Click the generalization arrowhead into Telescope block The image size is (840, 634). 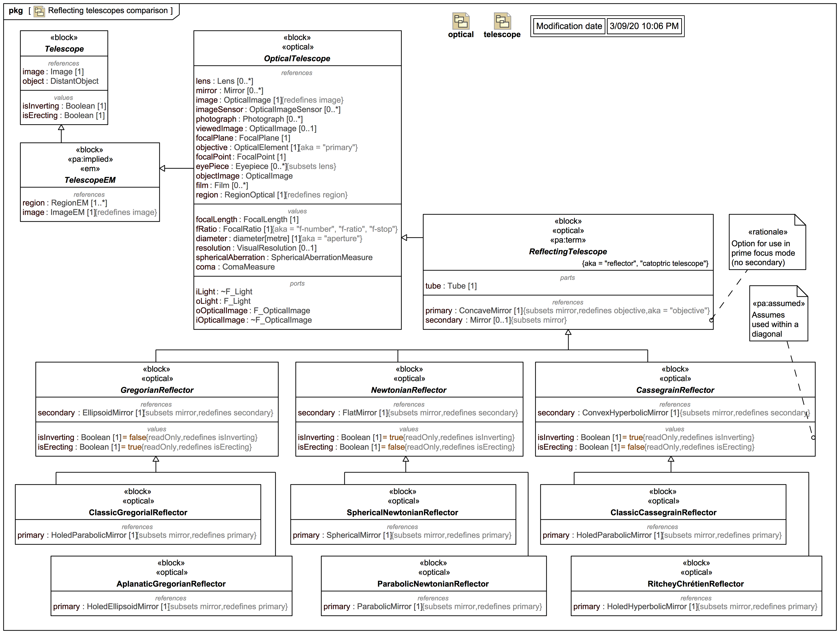[x=61, y=128]
